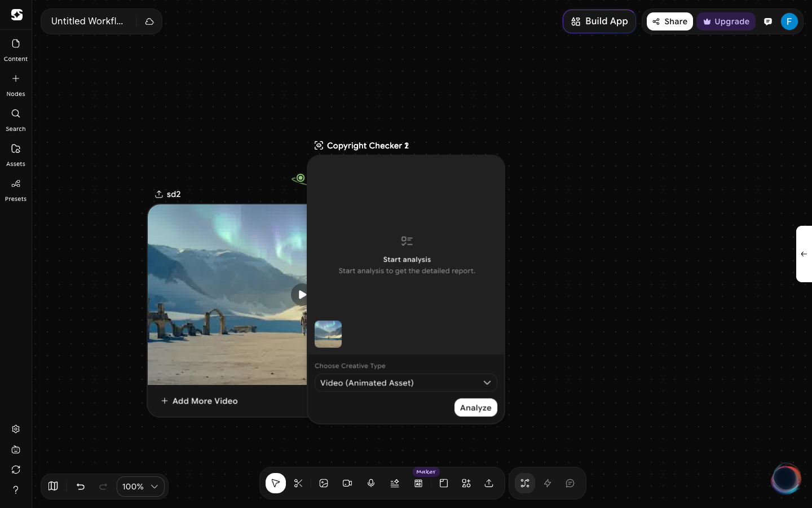Open the AI assistant orb
Image resolution: width=812 pixels, height=508 pixels.
click(x=785, y=479)
